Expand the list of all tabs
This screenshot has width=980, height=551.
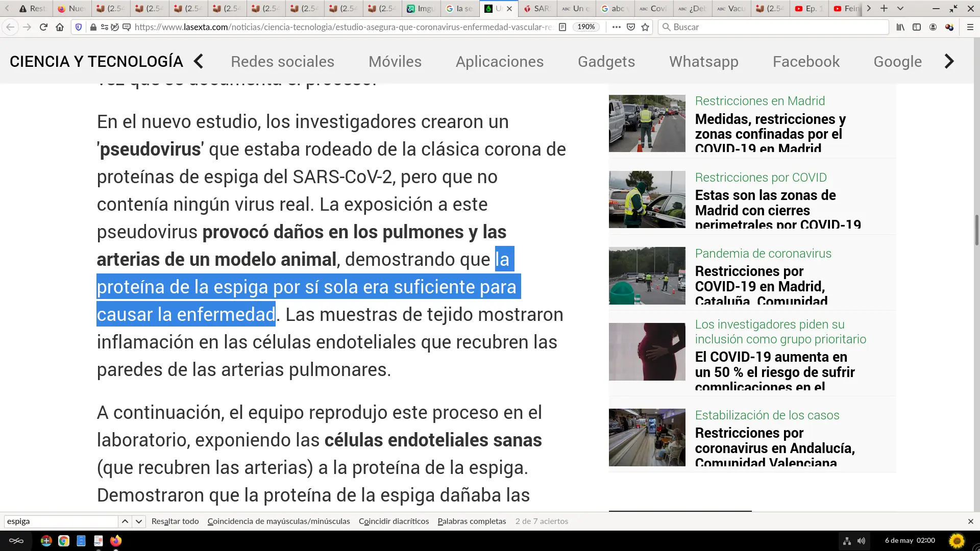coord(900,8)
